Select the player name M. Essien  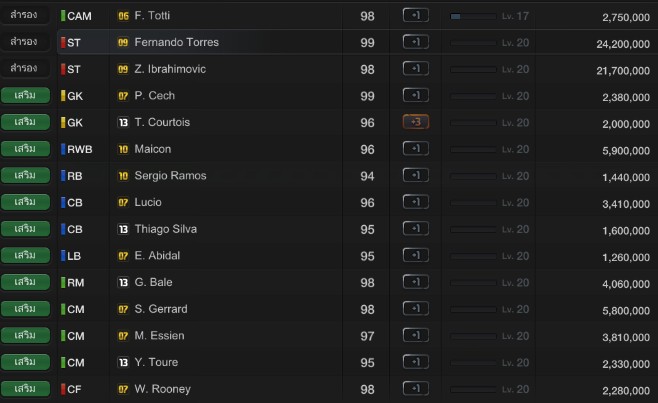pyautogui.click(x=159, y=336)
